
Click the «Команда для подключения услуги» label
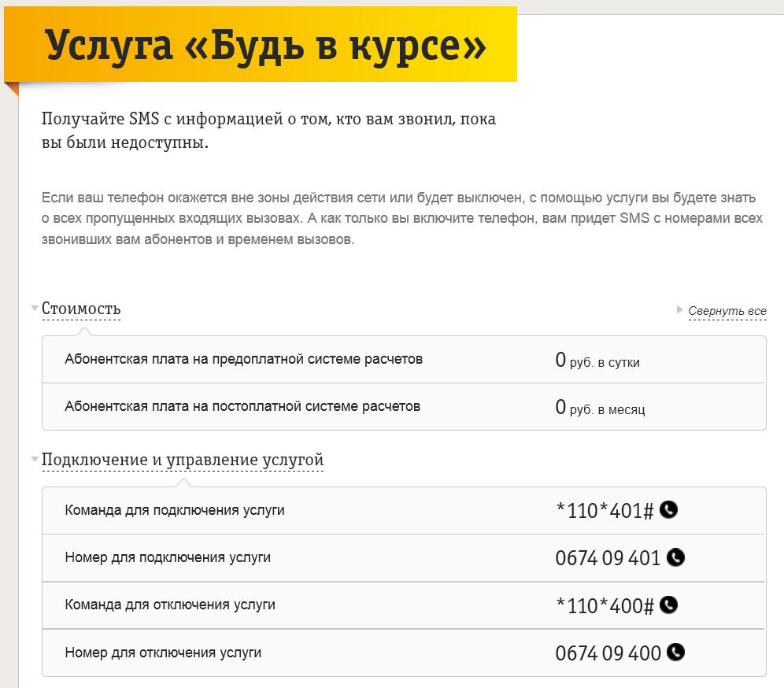click(175, 510)
